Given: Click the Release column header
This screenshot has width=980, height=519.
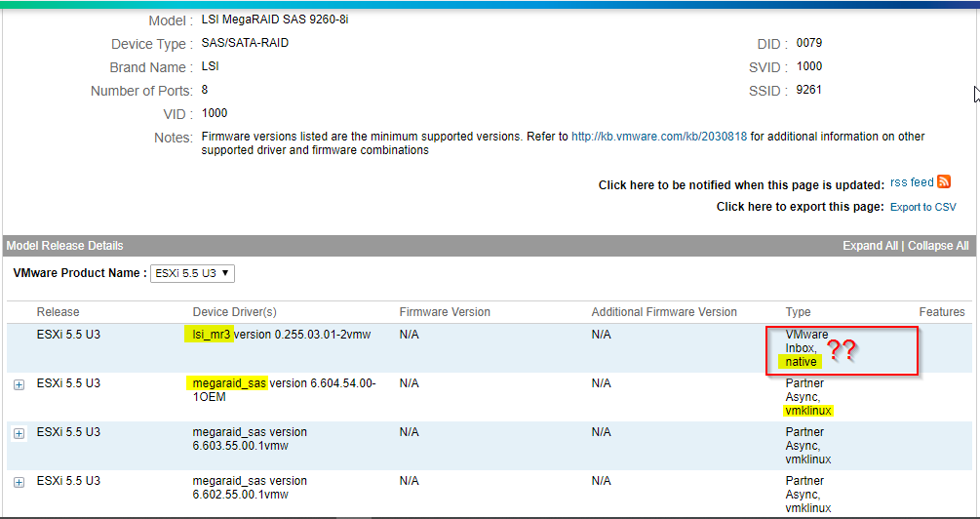Looking at the screenshot, I should [x=59, y=312].
